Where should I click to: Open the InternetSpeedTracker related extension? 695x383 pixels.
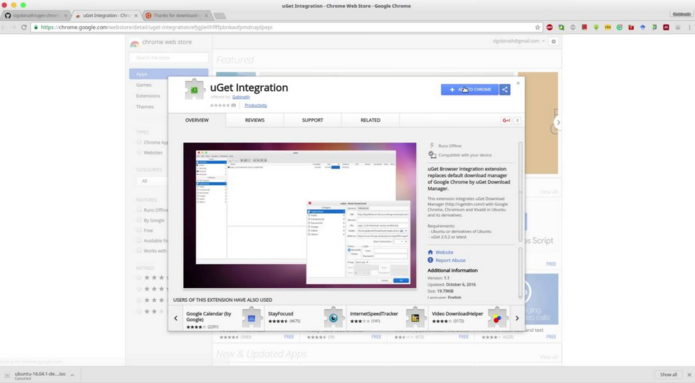(x=387, y=318)
